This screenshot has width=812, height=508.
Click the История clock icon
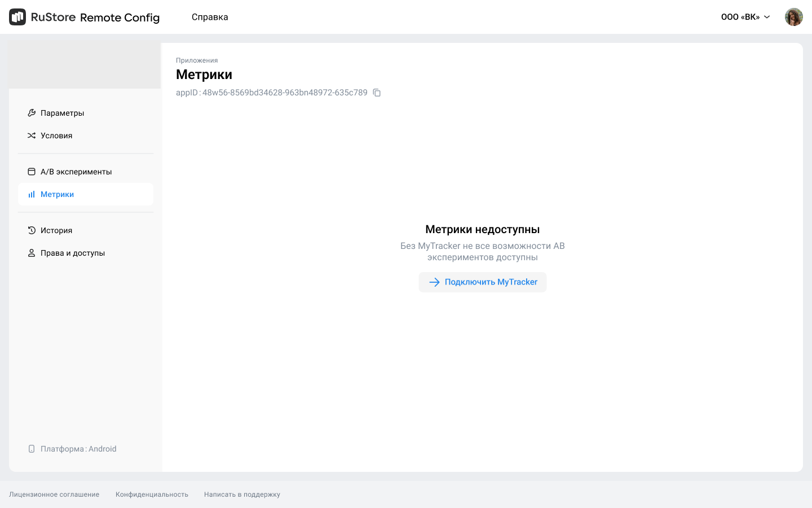[x=32, y=230]
